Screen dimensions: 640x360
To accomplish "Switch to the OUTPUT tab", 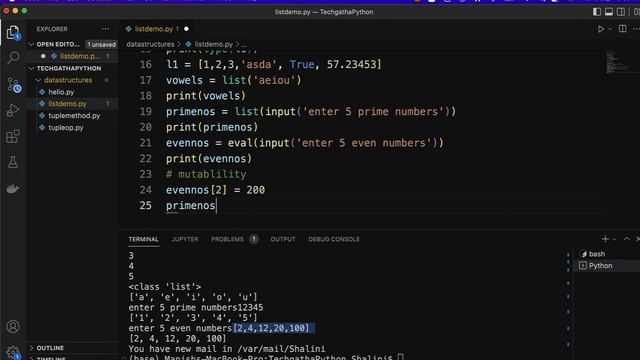I will tap(282, 239).
